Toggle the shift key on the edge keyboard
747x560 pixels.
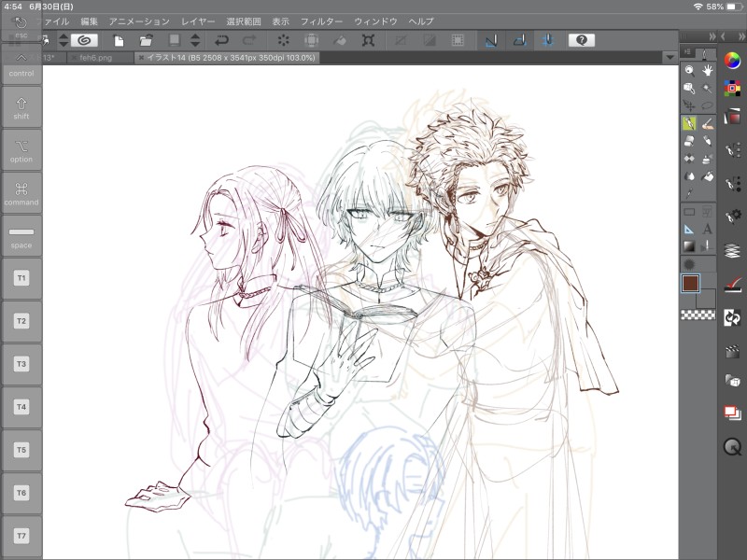pyautogui.click(x=21, y=107)
